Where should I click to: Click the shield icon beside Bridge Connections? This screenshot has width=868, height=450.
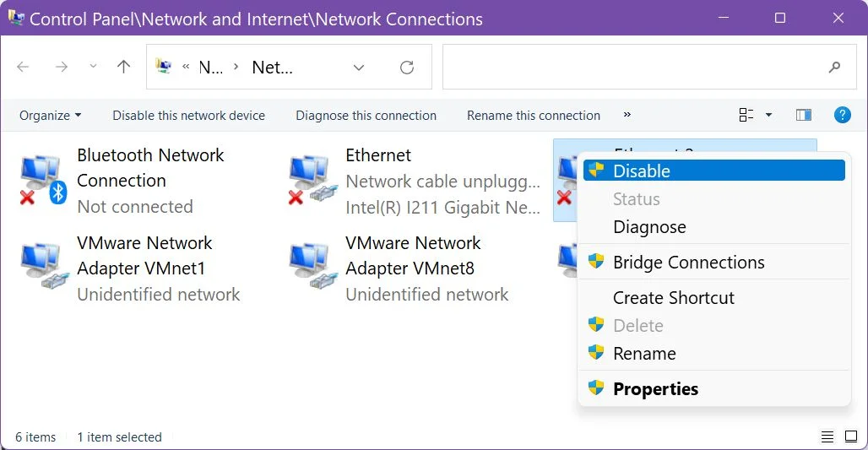(596, 261)
